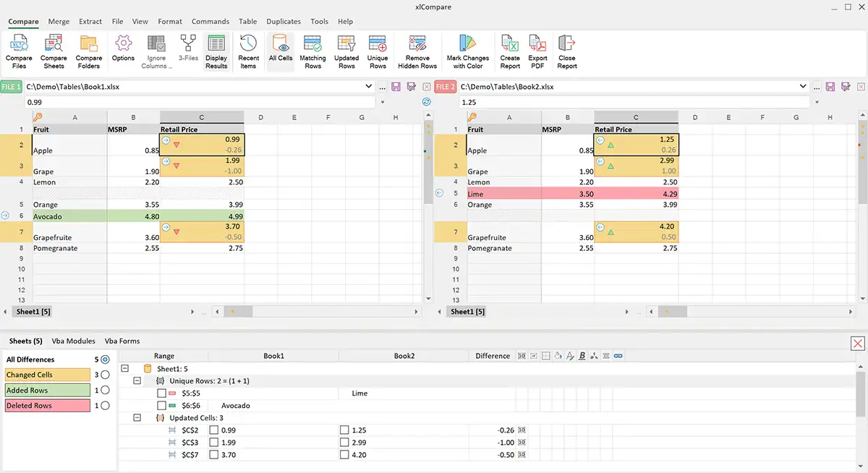Image resolution: width=868 pixels, height=473 pixels.
Task: Select the Changed Cells filter
Action: 47,375
